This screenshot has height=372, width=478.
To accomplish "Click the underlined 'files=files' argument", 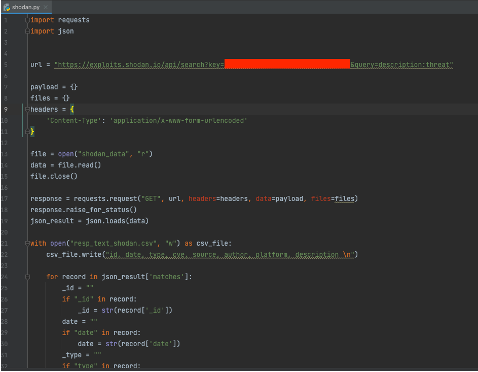I will (x=333, y=199).
